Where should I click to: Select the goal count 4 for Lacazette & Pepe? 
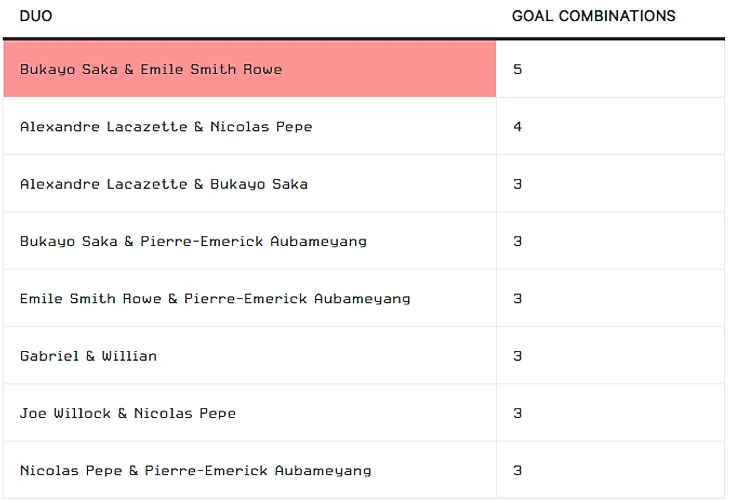click(517, 127)
